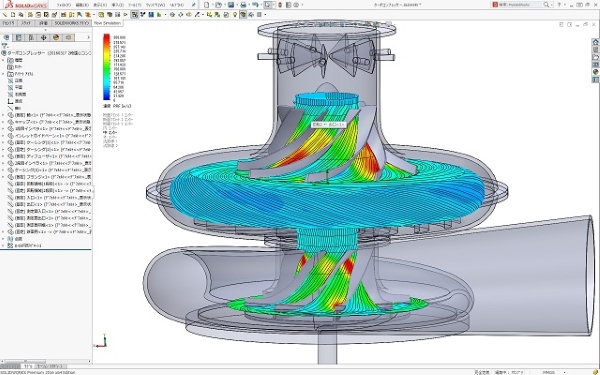The image size is (600, 375).
Task: Open the SOLIDWORKS add-ins tab
Action: [x=71, y=23]
